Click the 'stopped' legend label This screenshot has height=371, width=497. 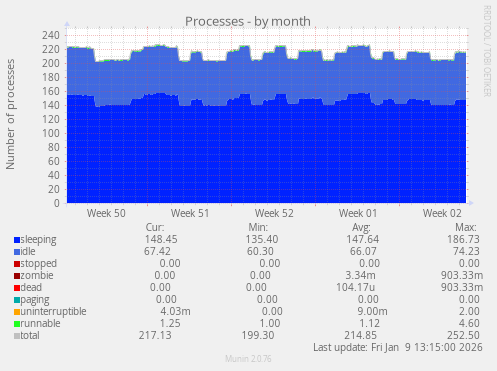coord(39,264)
